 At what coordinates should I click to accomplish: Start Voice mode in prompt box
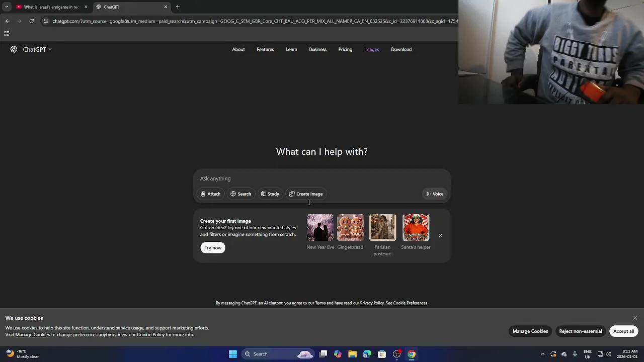435,194
